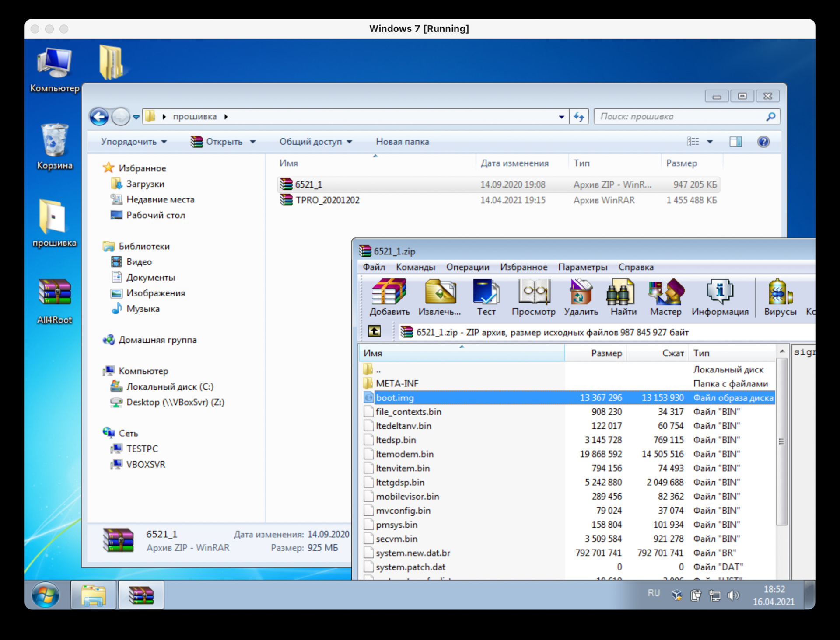The width and height of the screenshot is (840, 640).
Task: Select the прошивка folder on desktop
Action: pyautogui.click(x=54, y=223)
